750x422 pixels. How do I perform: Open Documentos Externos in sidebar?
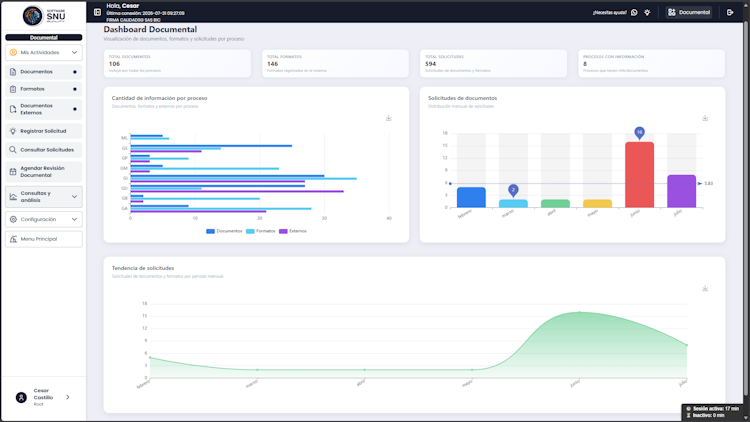coord(44,109)
